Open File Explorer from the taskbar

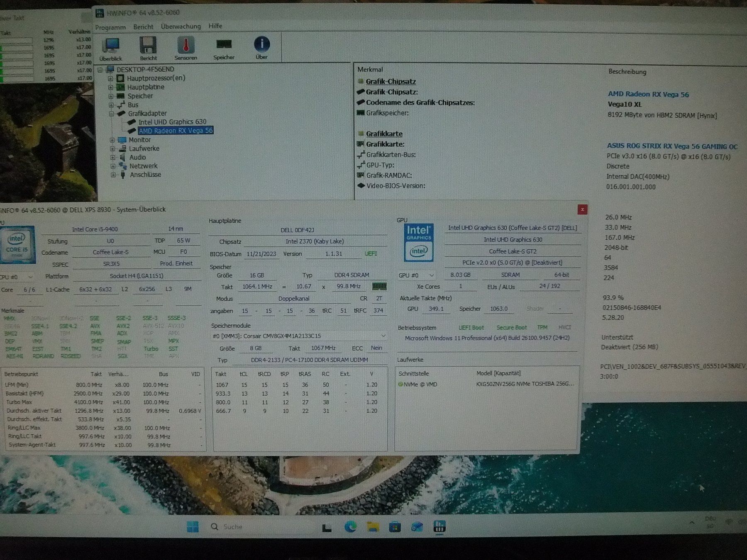tap(373, 527)
